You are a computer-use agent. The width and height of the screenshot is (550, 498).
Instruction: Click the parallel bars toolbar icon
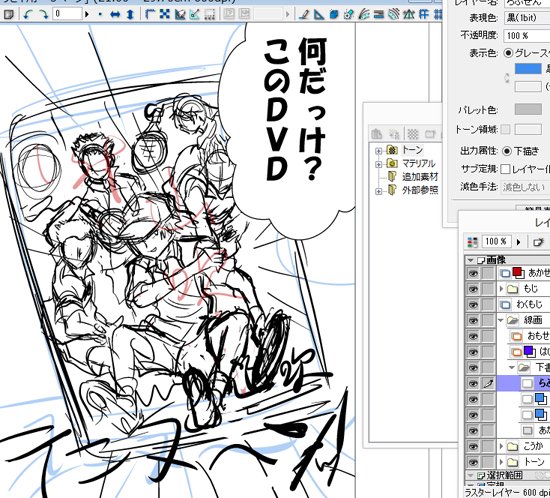pos(378,14)
